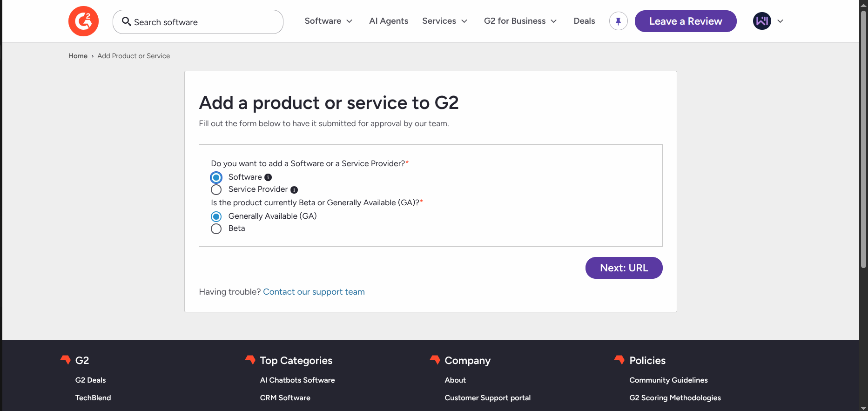
Task: Click the Add Product or Service breadcrumb text
Action: [134, 56]
